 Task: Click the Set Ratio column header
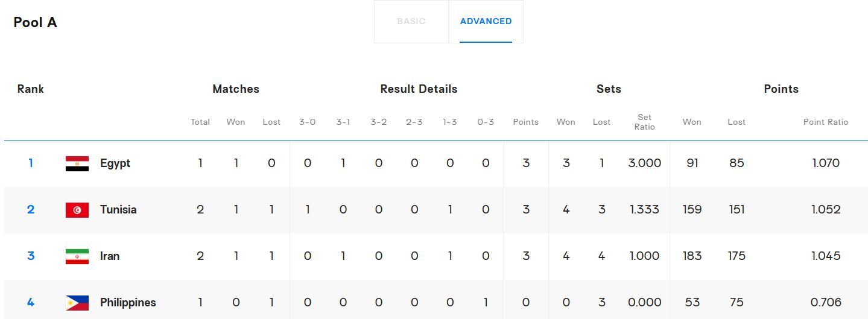(644, 122)
